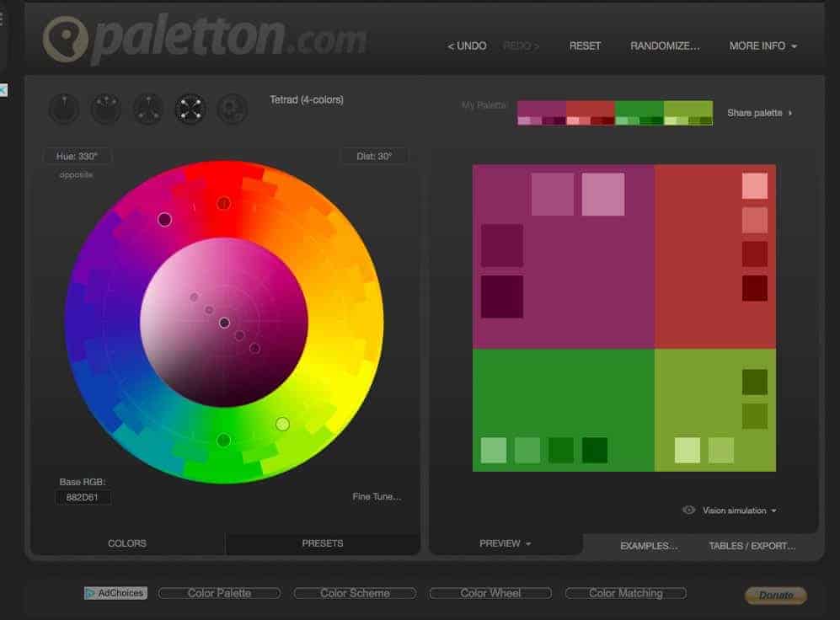
Task: Click the Tetrad (4-colors) label
Action: (307, 99)
